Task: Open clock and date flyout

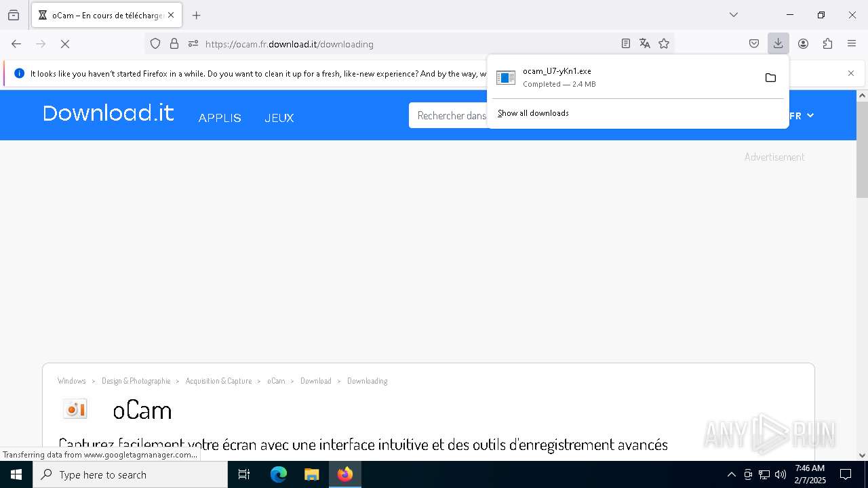Action: tap(810, 474)
